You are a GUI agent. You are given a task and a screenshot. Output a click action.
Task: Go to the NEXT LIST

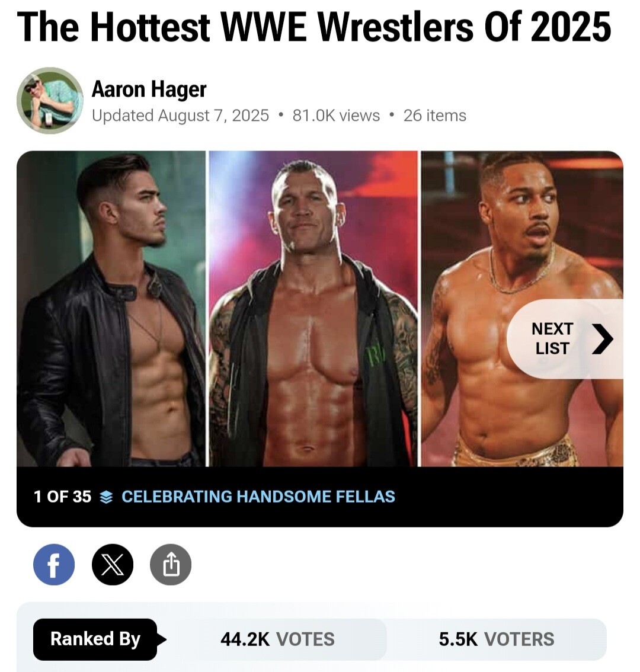pos(552,339)
